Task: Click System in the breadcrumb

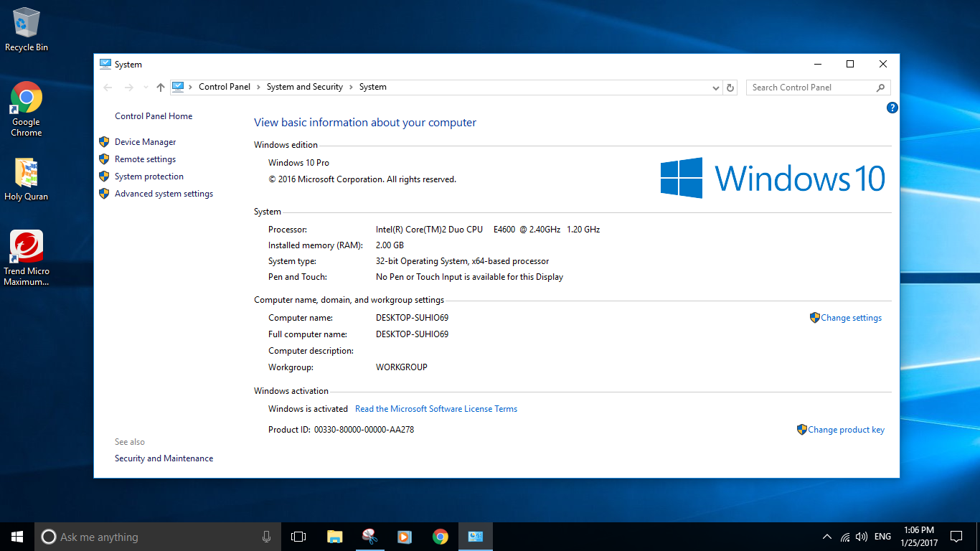Action: pos(373,87)
